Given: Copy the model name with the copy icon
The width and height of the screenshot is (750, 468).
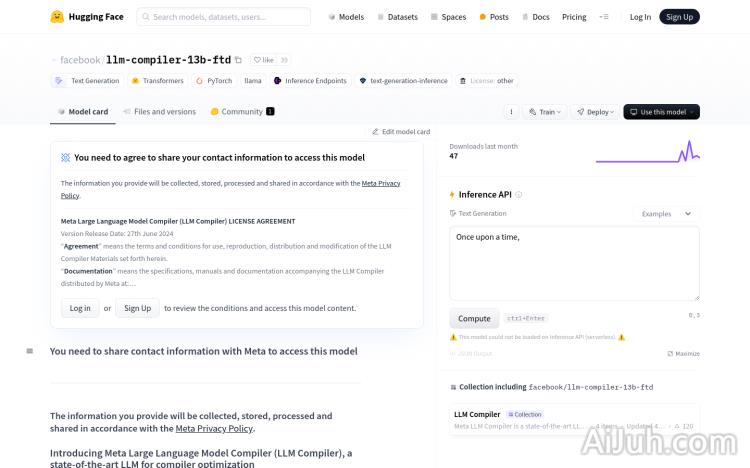Looking at the screenshot, I should [x=238, y=60].
